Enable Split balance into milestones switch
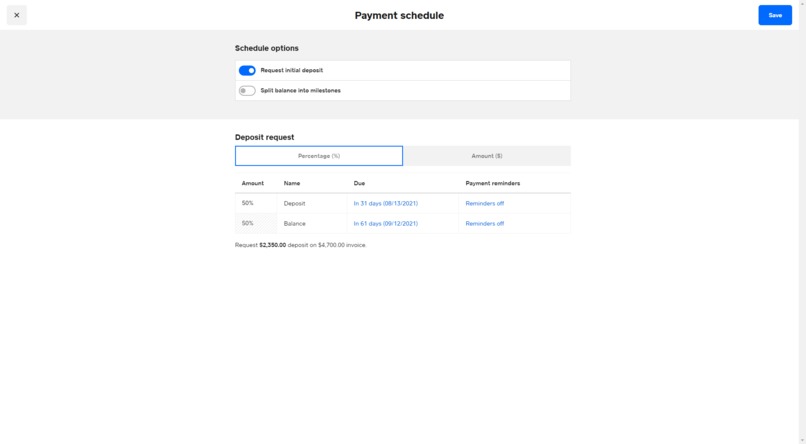This screenshot has width=806, height=444. (247, 90)
